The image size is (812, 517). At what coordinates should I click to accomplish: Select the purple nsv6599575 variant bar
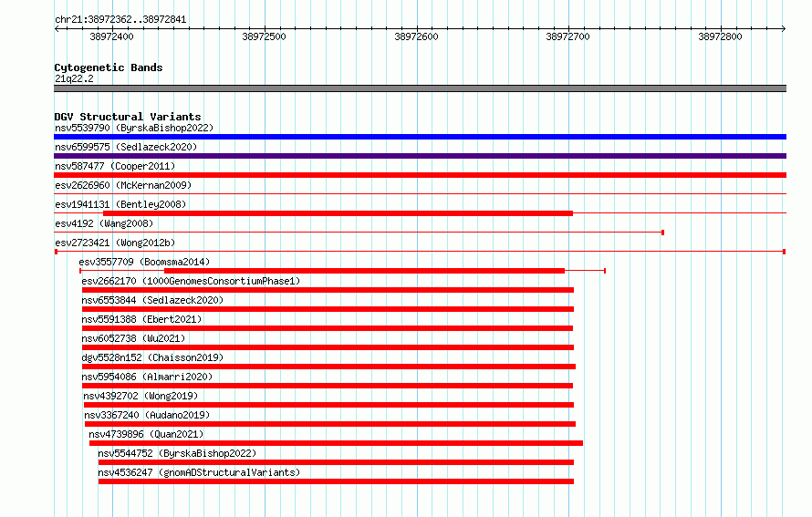coord(420,156)
